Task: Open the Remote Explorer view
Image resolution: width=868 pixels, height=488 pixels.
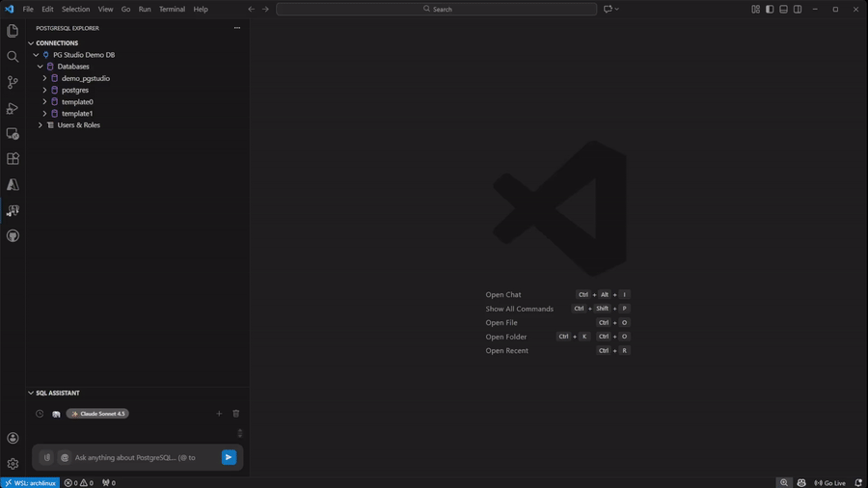Action: 13,133
